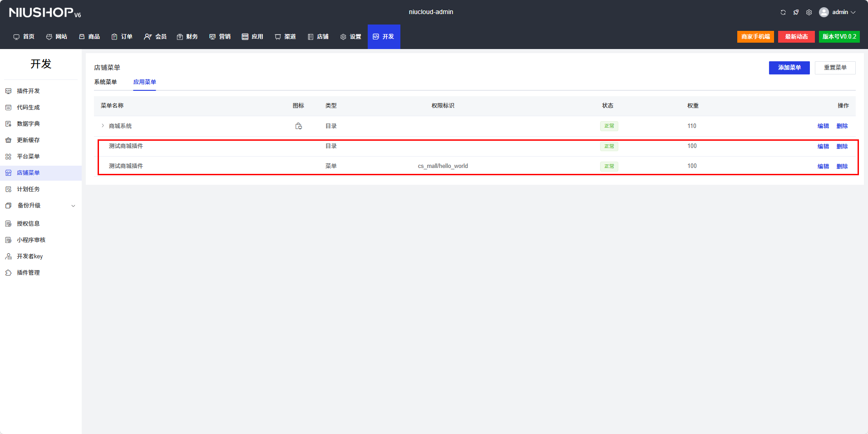This screenshot has width=868, height=434.
Task: Click 删除 for the 商城系统 row
Action: (842, 126)
